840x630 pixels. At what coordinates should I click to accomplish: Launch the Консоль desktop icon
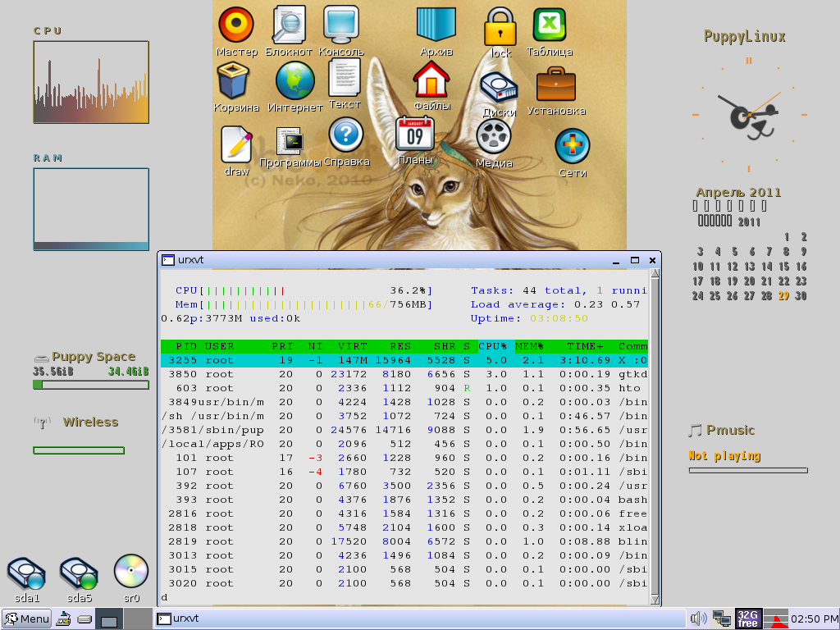click(x=340, y=25)
